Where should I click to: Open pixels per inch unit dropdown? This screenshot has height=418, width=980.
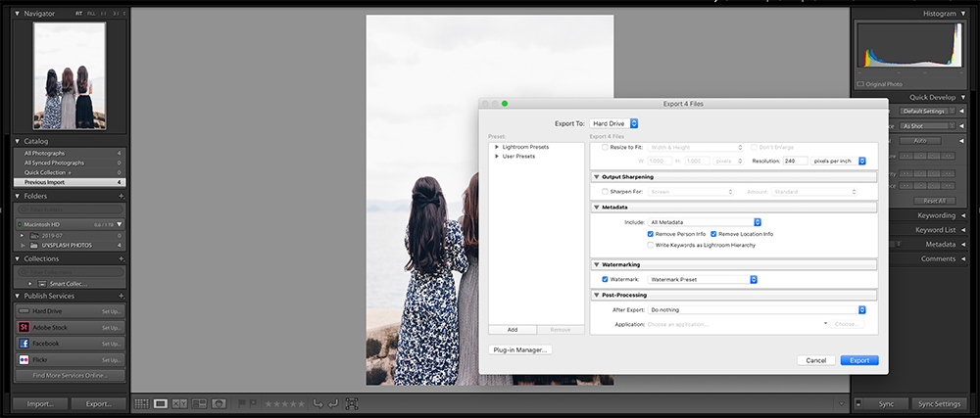[838, 161]
